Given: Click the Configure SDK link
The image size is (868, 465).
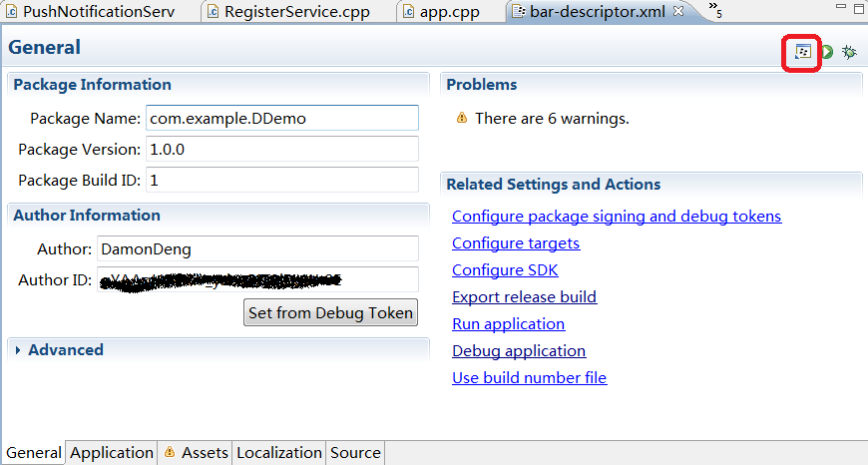Looking at the screenshot, I should click(x=505, y=270).
